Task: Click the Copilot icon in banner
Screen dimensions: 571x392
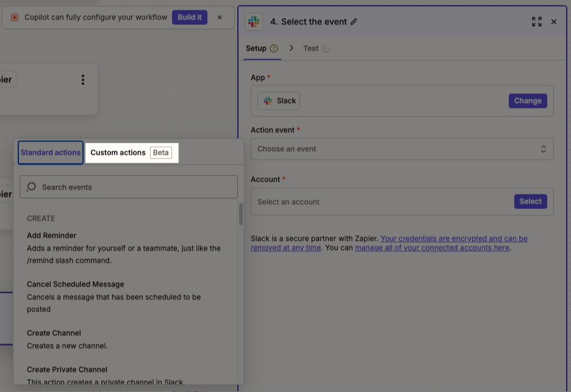Action: click(15, 18)
